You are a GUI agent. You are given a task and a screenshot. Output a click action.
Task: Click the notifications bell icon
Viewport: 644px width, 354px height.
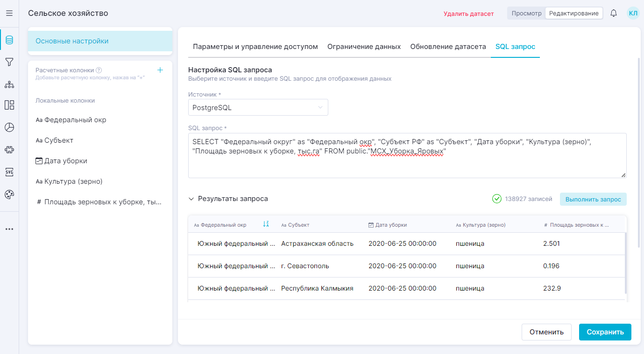(614, 13)
